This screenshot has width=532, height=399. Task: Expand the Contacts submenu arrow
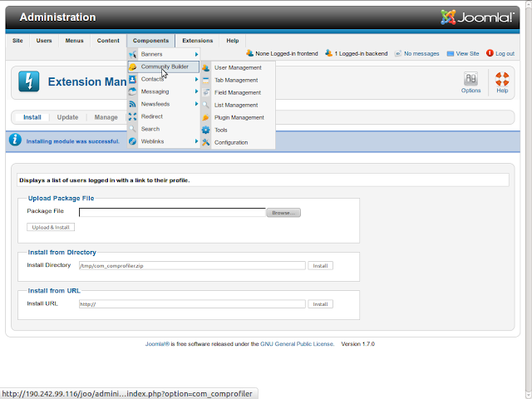(196, 80)
